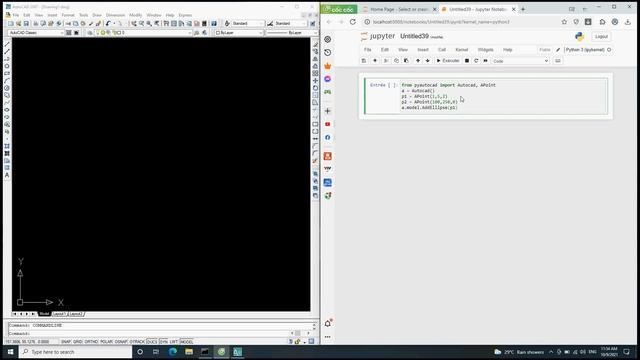The image size is (640, 360).
Task: Open the Windows Start menu
Action: coord(10,352)
